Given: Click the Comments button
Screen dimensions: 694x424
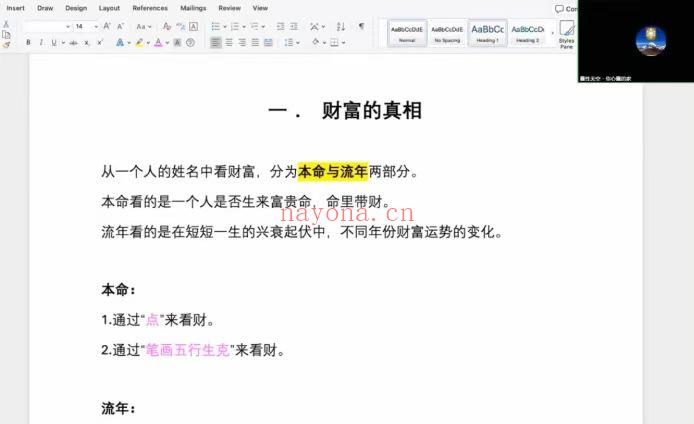Looking at the screenshot, I should pos(566,8).
